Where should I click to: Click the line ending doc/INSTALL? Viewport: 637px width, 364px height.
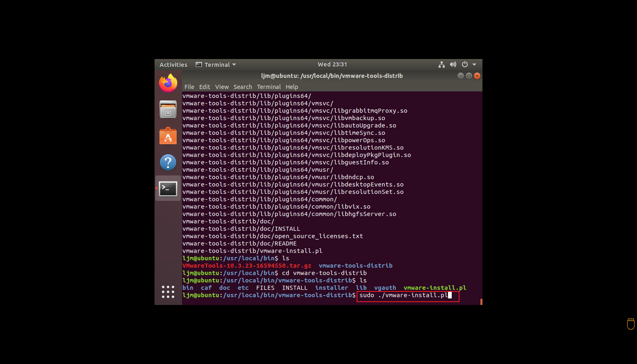click(241, 229)
